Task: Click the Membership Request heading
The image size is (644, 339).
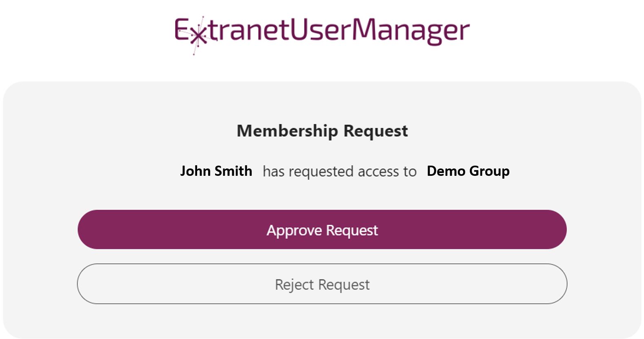Action: tap(322, 131)
